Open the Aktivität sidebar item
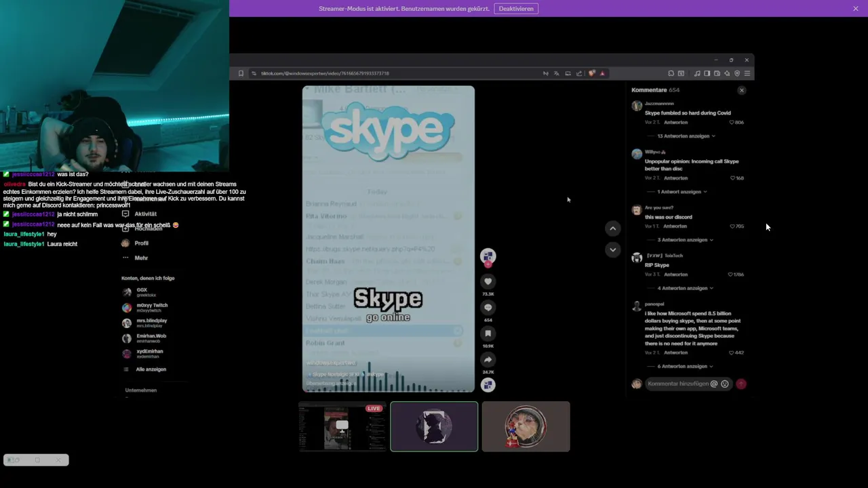The image size is (868, 488). pyautogui.click(x=140, y=213)
